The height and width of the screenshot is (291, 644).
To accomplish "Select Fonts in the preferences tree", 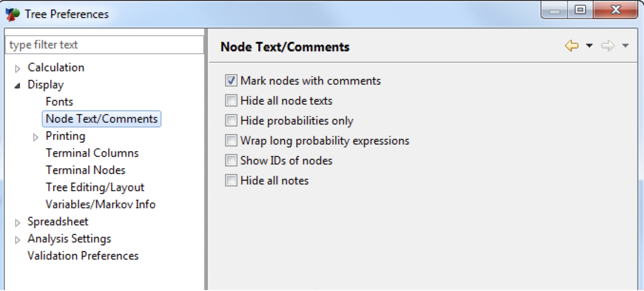I will pyautogui.click(x=59, y=101).
